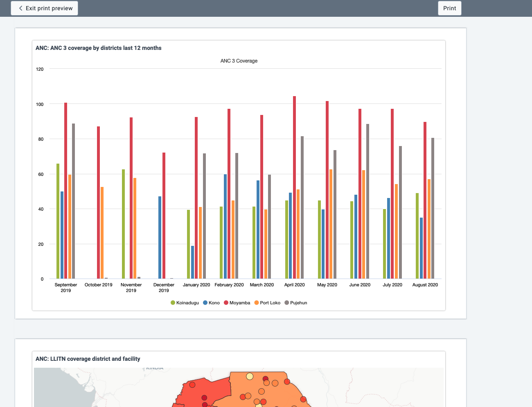Click the December 2019 axis label
Image resolution: width=532 pixels, height=407 pixels.
coord(164,288)
